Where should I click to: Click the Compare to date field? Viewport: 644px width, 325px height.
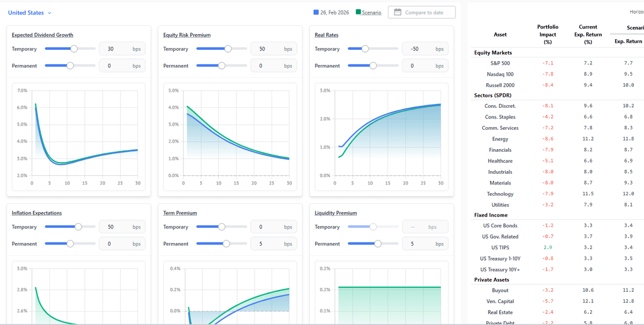pos(424,13)
